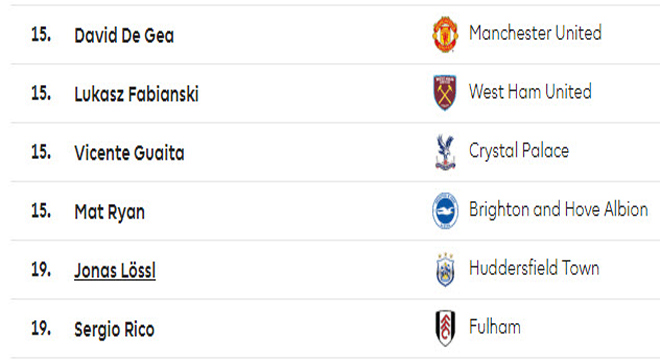
Task: Click the Fulham club name text
Action: (495, 327)
